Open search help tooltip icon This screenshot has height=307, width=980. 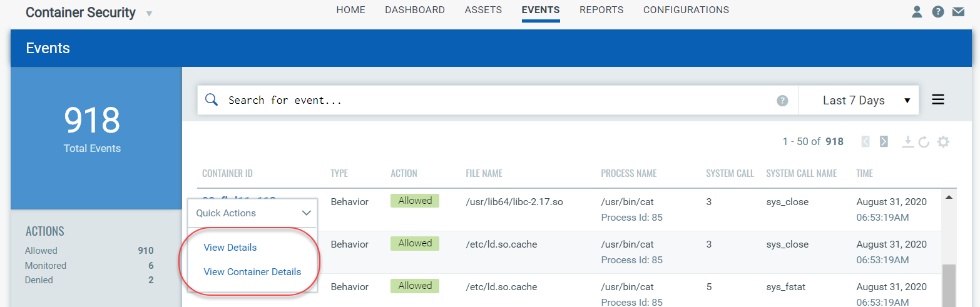[782, 101]
